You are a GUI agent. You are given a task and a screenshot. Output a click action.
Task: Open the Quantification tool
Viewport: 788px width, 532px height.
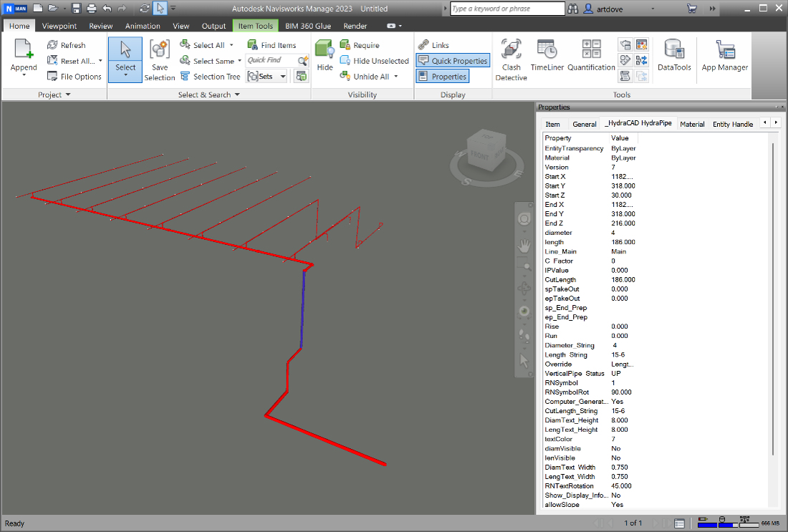(x=591, y=55)
